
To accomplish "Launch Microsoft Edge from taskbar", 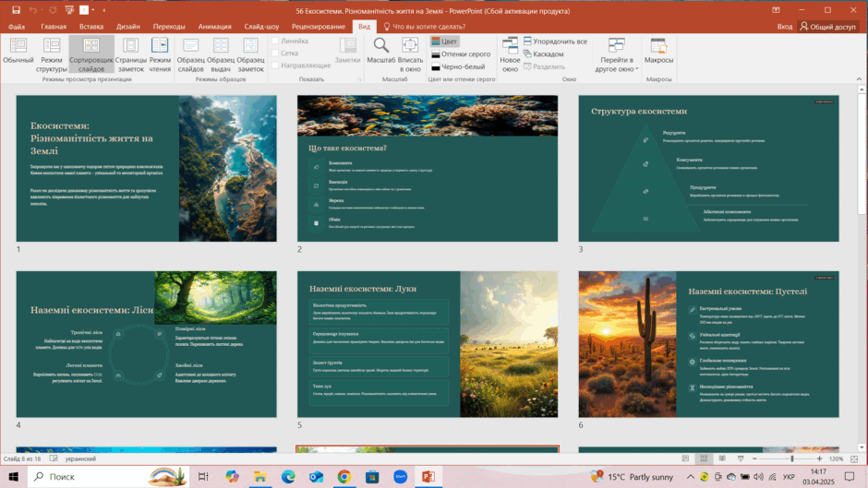I will click(x=288, y=476).
